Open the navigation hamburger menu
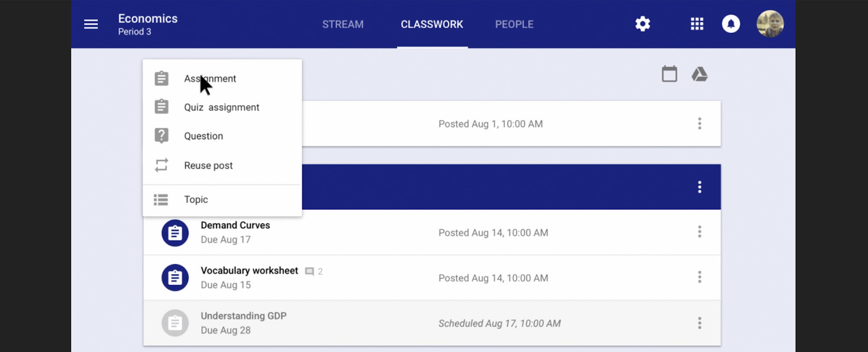 (x=91, y=24)
